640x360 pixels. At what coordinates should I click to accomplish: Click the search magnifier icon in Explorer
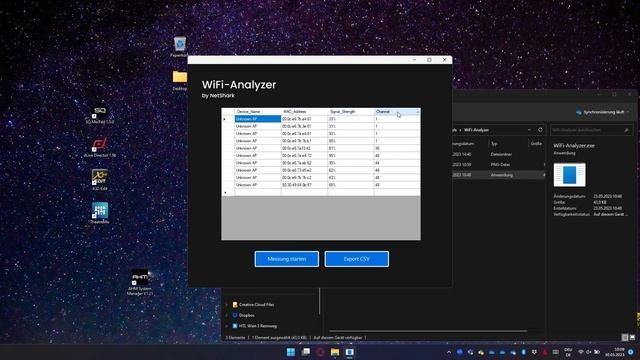[x=627, y=130]
